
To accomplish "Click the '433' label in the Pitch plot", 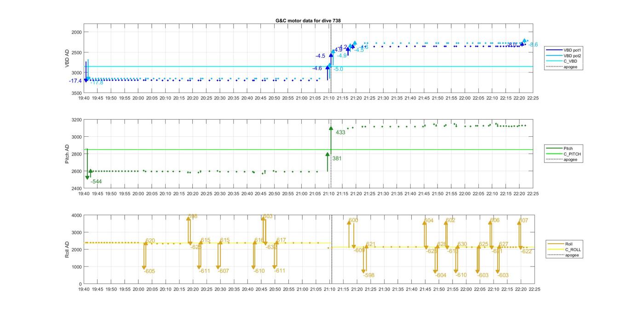I will pyautogui.click(x=340, y=133).
